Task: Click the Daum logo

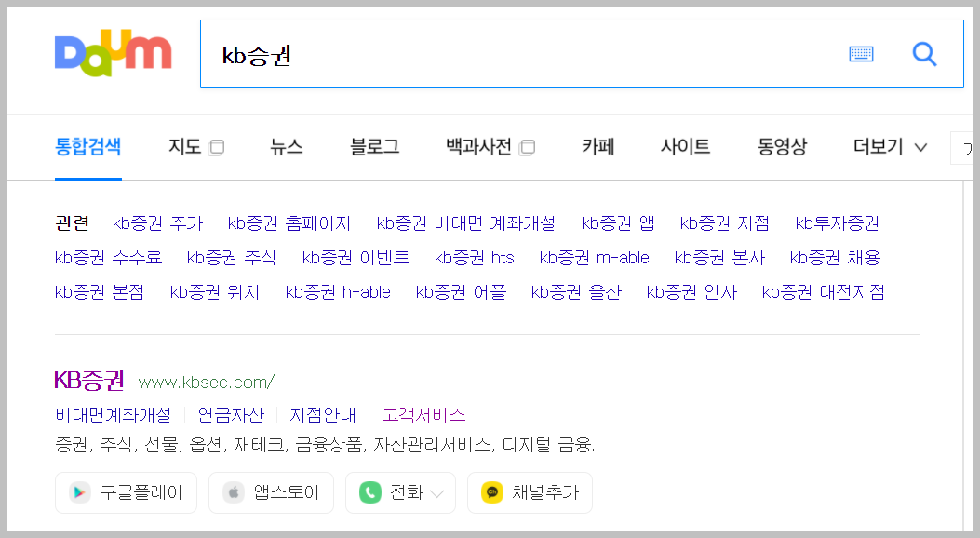Action: click(114, 53)
